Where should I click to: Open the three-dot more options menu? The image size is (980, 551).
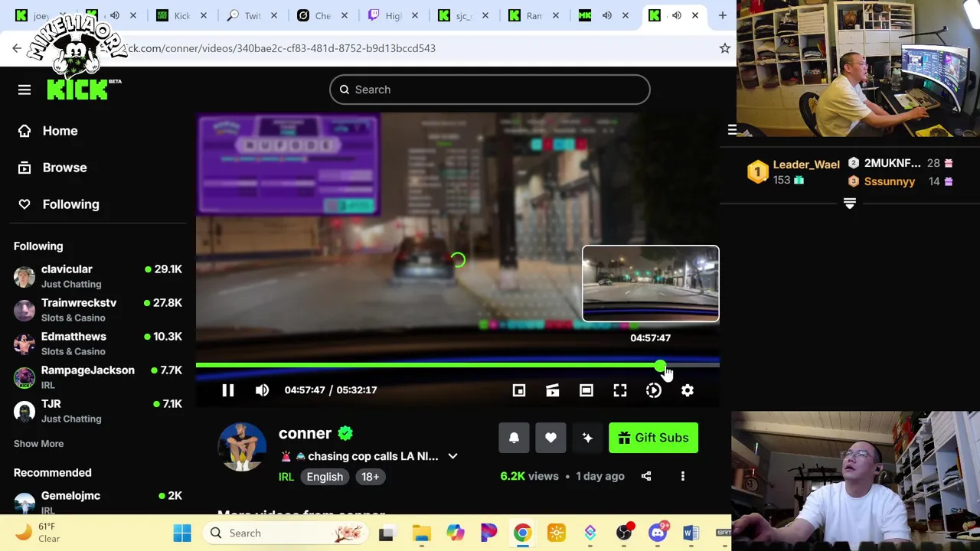coord(683,476)
